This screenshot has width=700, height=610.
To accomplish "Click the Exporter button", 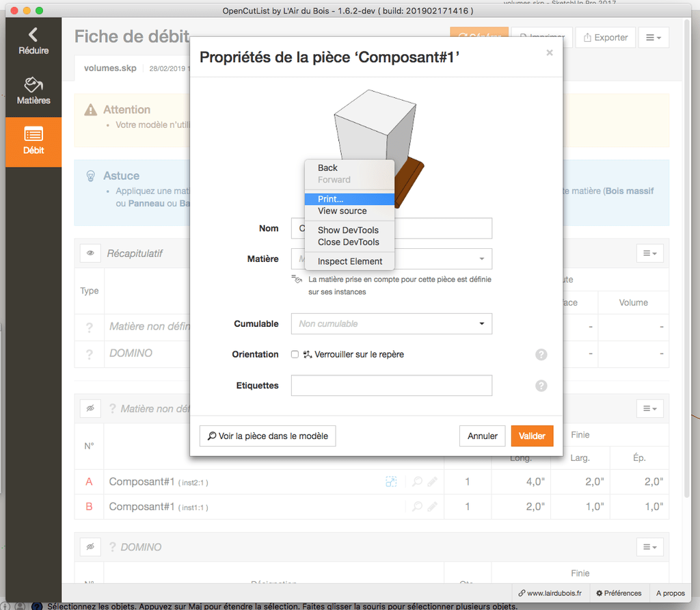I will coord(606,38).
